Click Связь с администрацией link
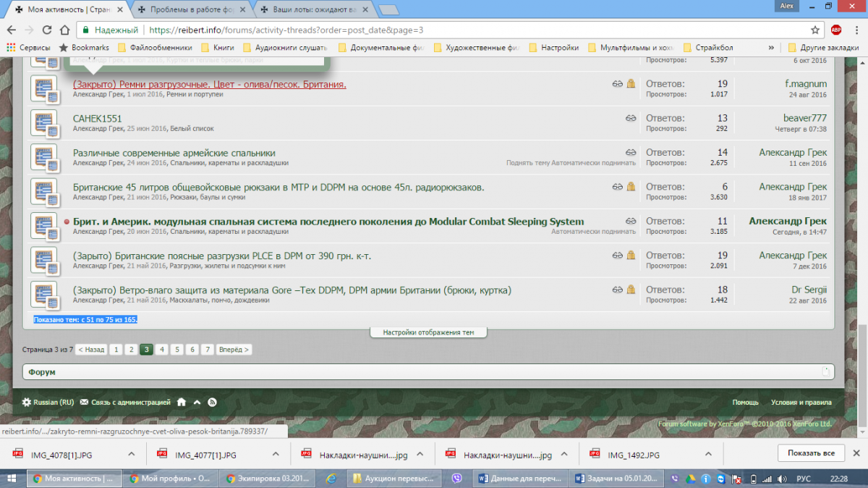 coord(125,402)
